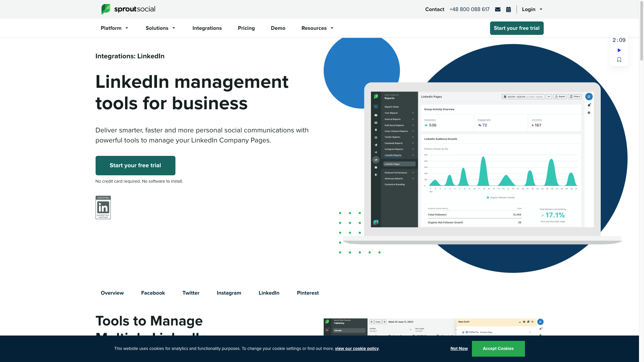Expand the Platform dropdown menu
This screenshot has height=362, width=644.
[114, 28]
